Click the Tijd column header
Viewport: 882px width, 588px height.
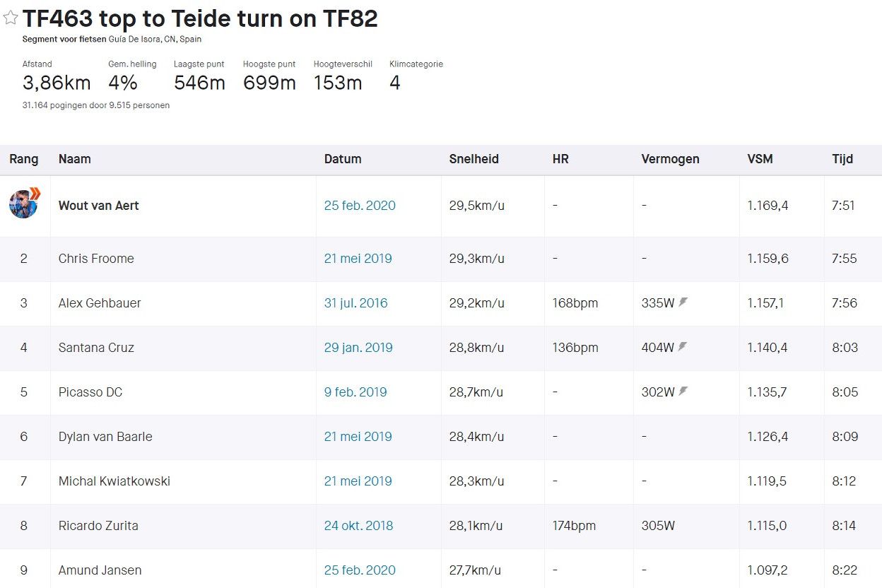842,159
